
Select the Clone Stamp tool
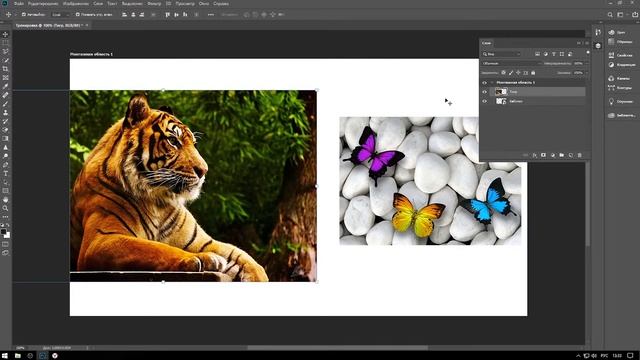pos(5,113)
